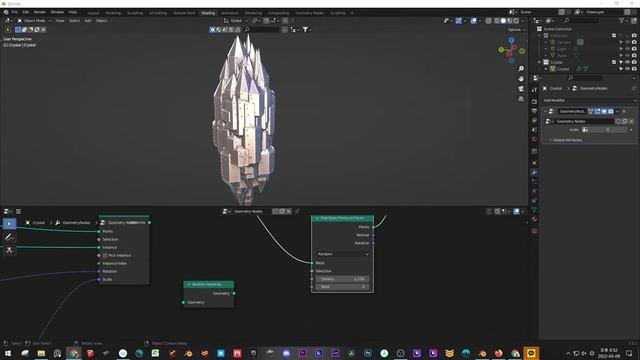Screen dimensions: 640x360
Task: Open the Render properties tab
Action: click(534, 102)
